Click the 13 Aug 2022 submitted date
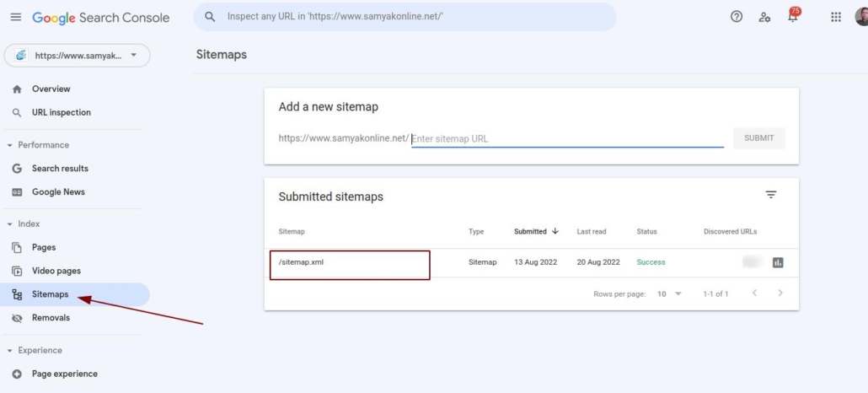 tap(535, 262)
